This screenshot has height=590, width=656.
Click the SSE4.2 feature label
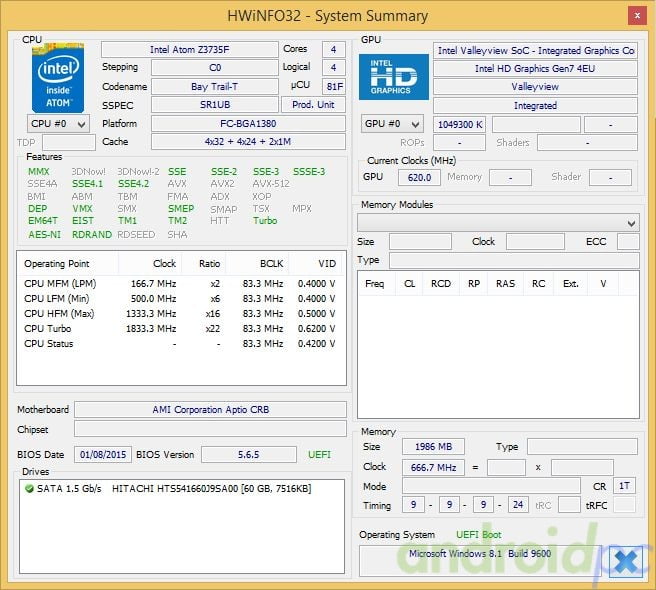133,184
